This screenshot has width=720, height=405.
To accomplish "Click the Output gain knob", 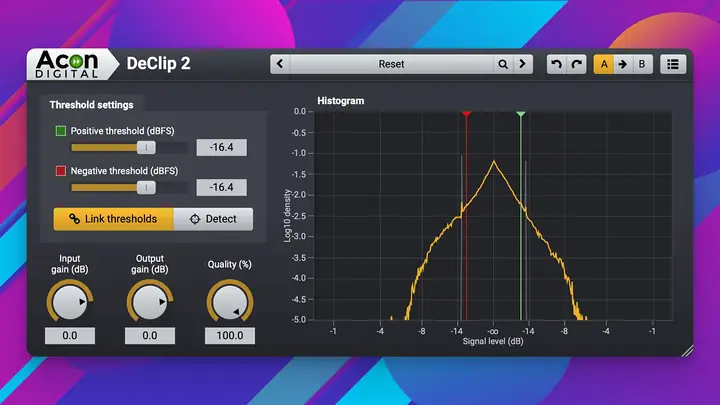I will [150, 302].
